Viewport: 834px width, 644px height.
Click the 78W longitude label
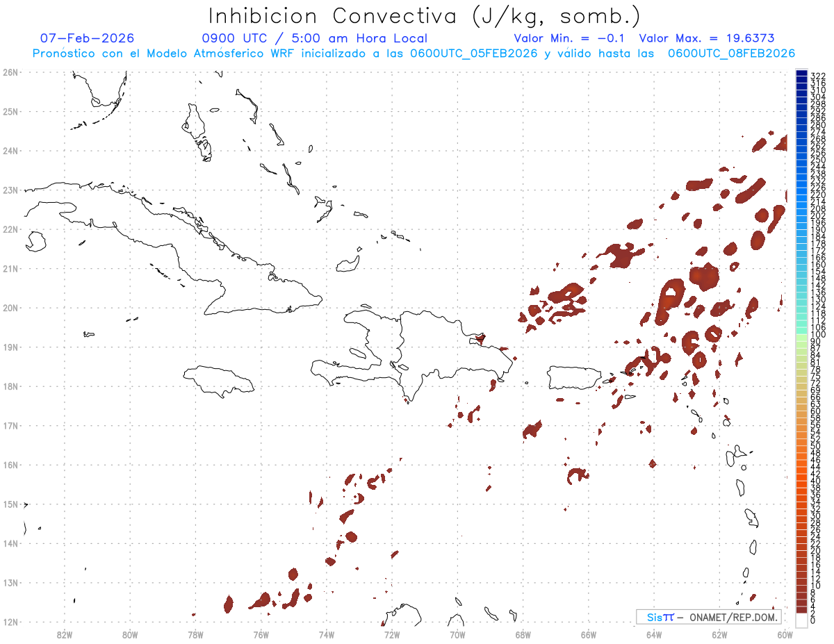click(x=195, y=634)
